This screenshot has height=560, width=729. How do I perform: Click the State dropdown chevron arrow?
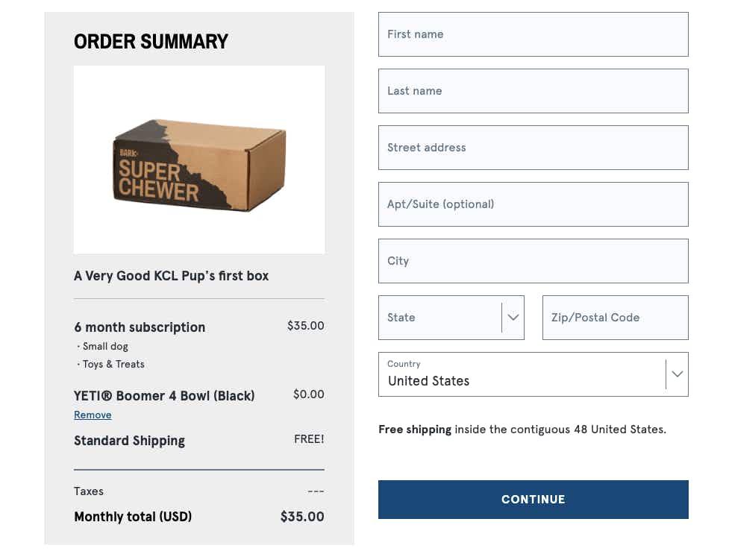(x=513, y=318)
